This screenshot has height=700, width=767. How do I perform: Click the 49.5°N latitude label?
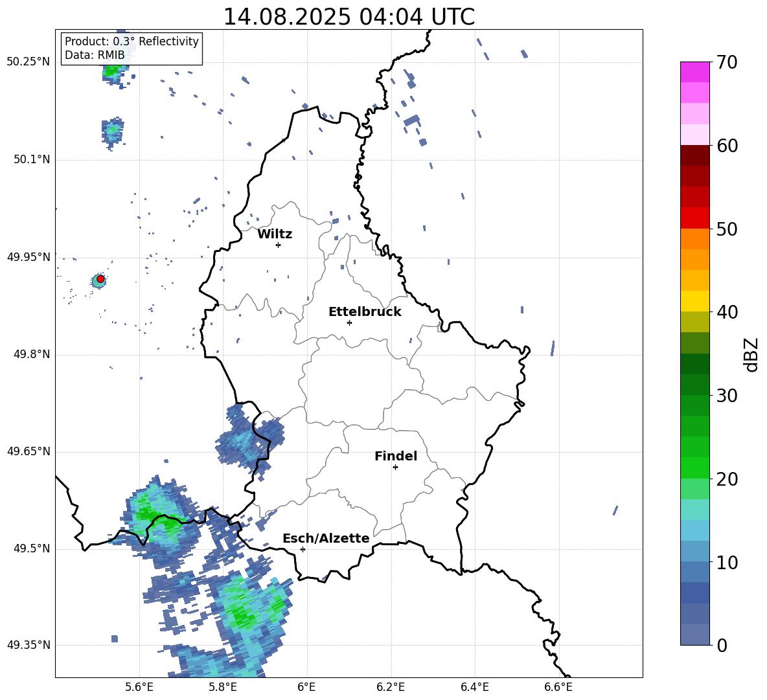pos(32,548)
